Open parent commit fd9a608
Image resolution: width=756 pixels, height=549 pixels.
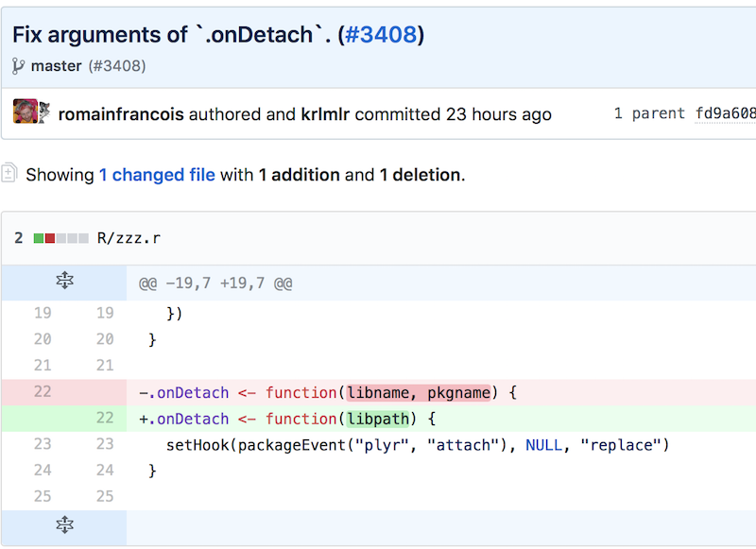[725, 113]
